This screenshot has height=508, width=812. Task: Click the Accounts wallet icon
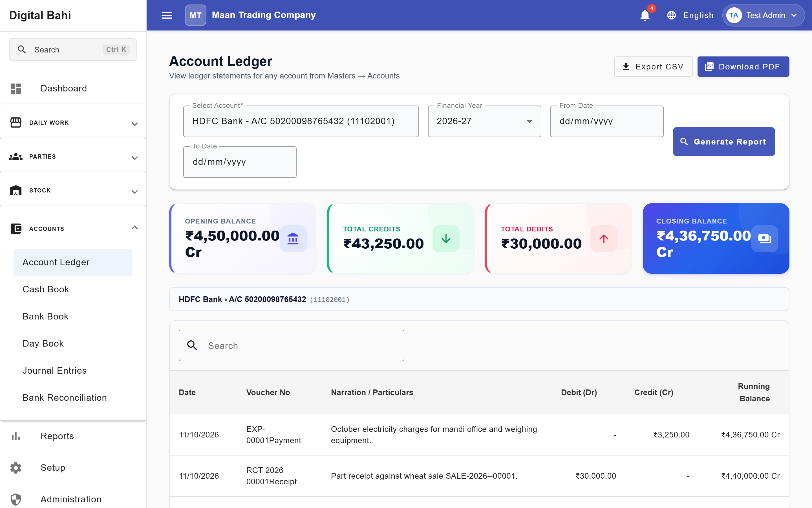pyautogui.click(x=16, y=229)
